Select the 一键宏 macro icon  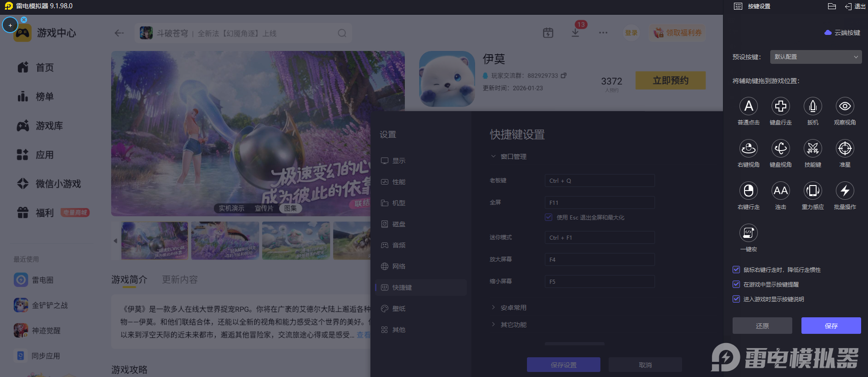(x=749, y=233)
